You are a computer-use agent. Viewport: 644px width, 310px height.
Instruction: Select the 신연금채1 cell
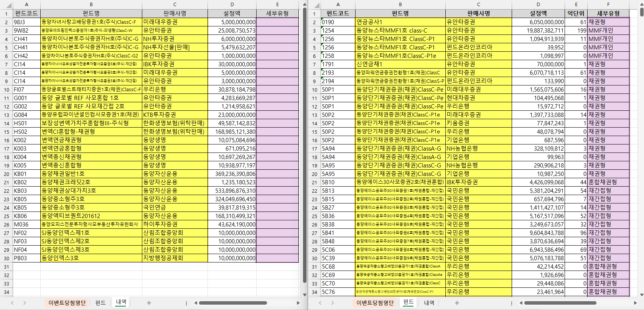pos(400,64)
